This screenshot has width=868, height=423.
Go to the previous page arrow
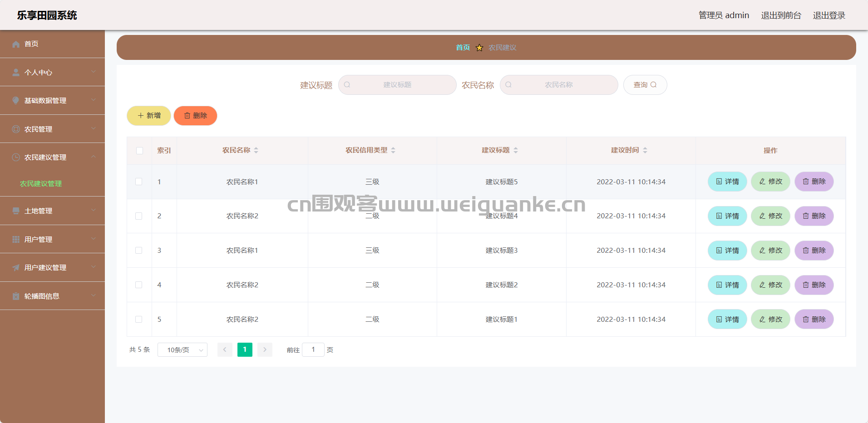coord(225,350)
